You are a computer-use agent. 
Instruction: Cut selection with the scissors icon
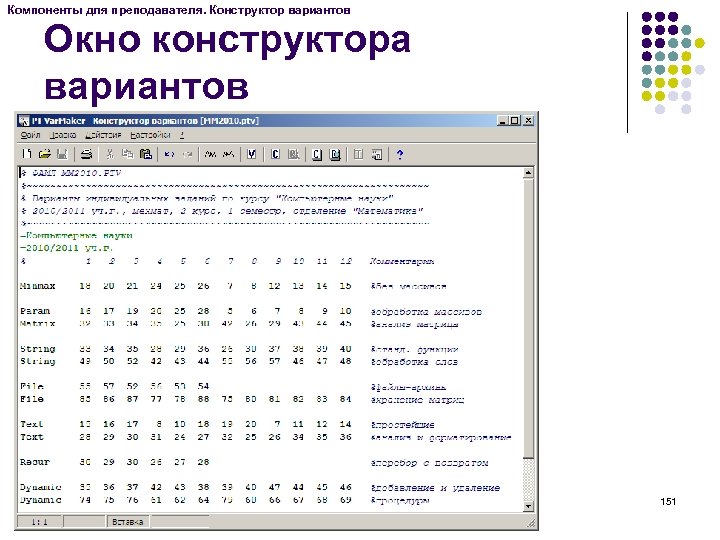pos(110,154)
